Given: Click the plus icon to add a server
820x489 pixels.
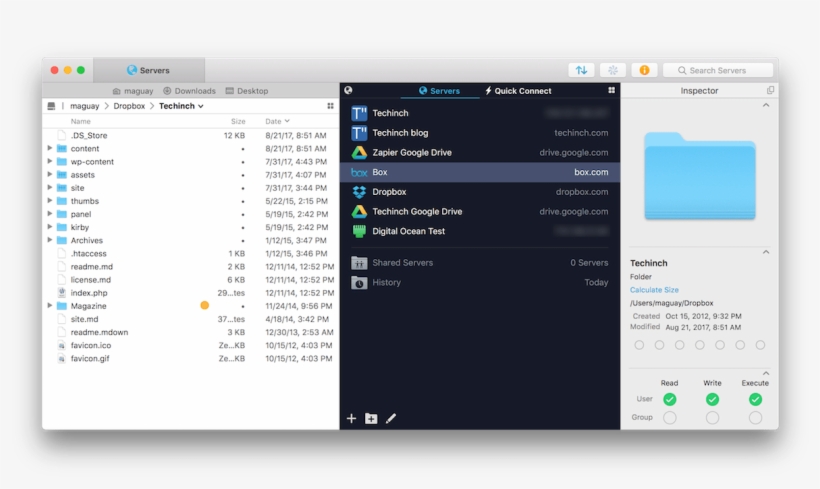Looking at the screenshot, I should (x=351, y=418).
